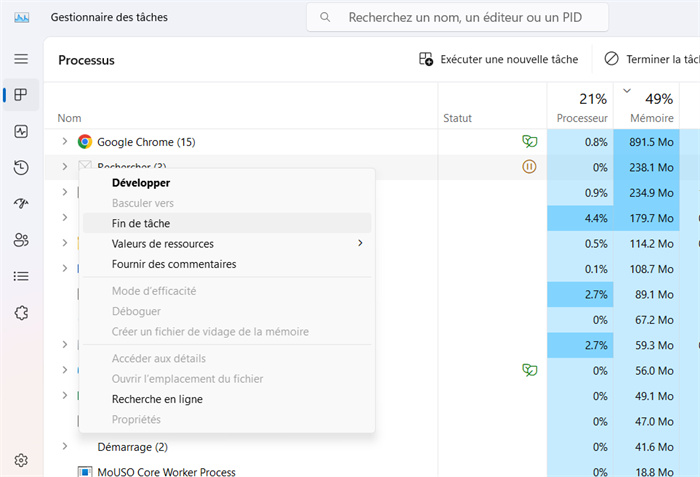Expand the process group in the 179.7 Mo row
This screenshot has height=477, width=700.
tap(65, 218)
